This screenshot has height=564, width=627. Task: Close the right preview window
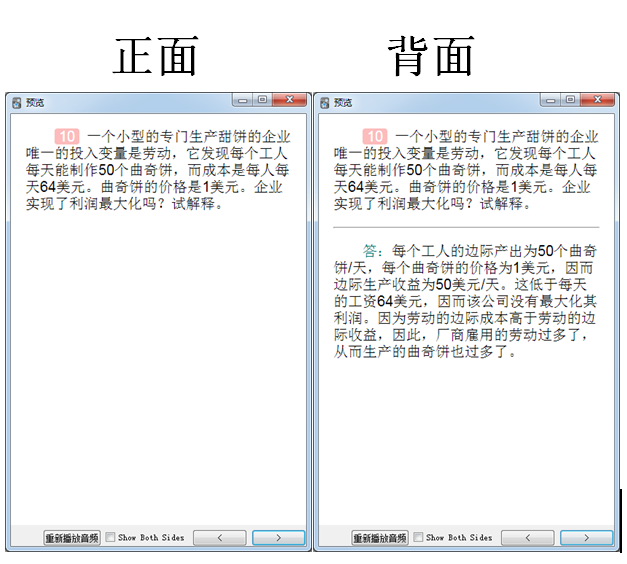tap(598, 100)
